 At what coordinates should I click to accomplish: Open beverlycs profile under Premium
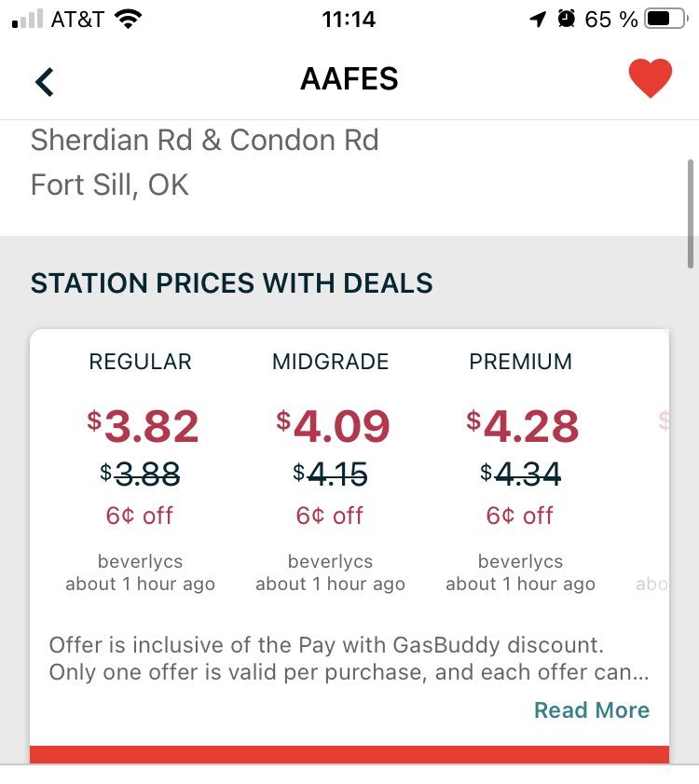(x=520, y=561)
